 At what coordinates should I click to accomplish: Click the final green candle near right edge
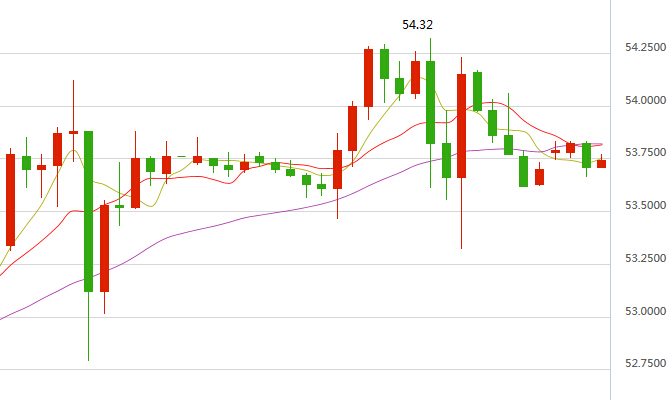[x=586, y=154]
